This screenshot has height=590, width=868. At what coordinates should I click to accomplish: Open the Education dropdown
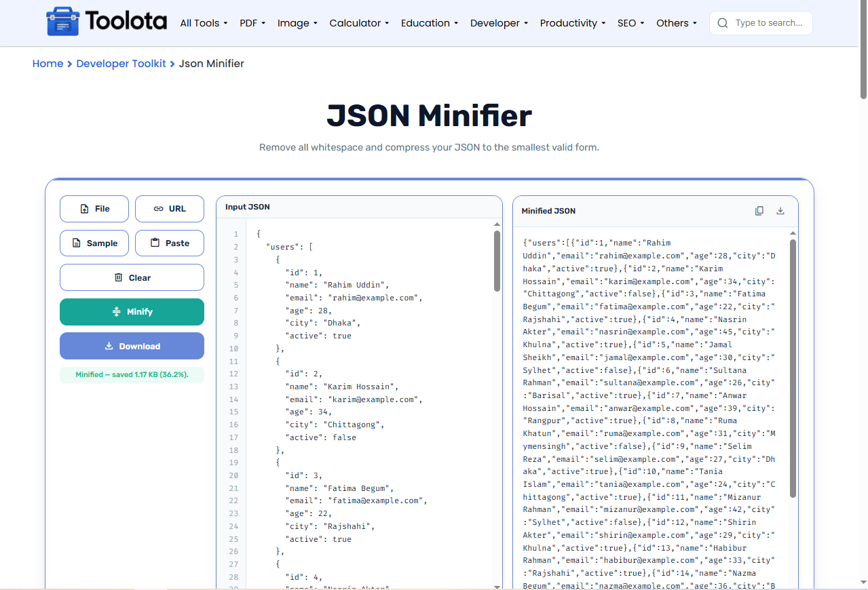[430, 23]
